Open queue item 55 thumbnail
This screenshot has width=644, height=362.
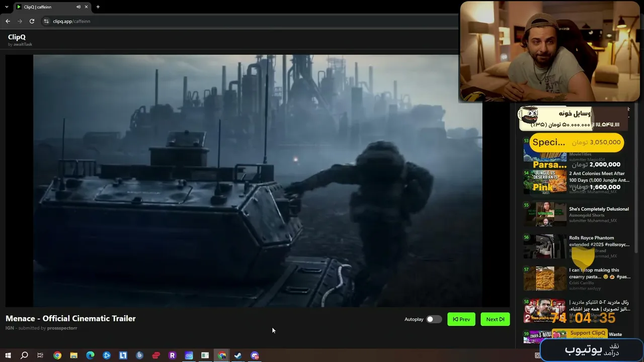(545, 214)
